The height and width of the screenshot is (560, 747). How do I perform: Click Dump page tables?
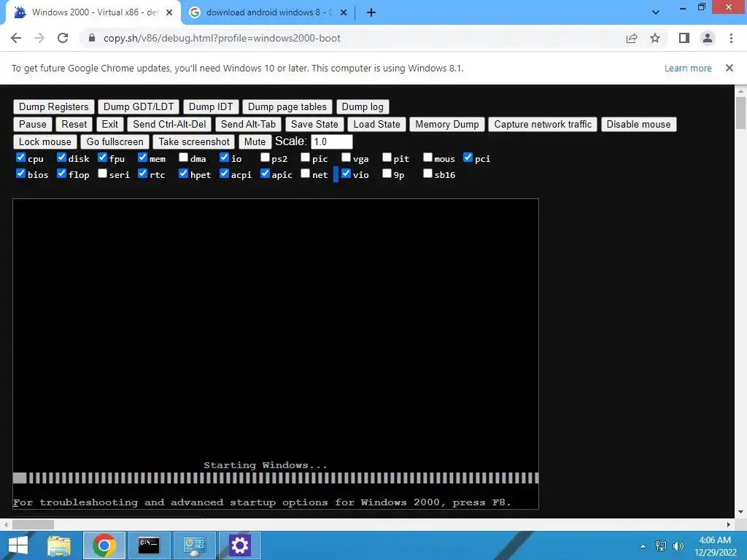pyautogui.click(x=287, y=106)
